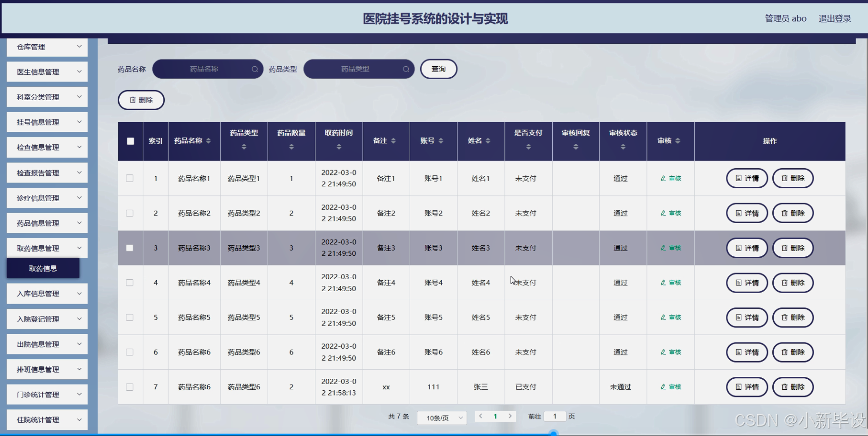Image resolution: width=868 pixels, height=436 pixels.
Task: Click the page number input near 前往
Action: [x=555, y=416]
